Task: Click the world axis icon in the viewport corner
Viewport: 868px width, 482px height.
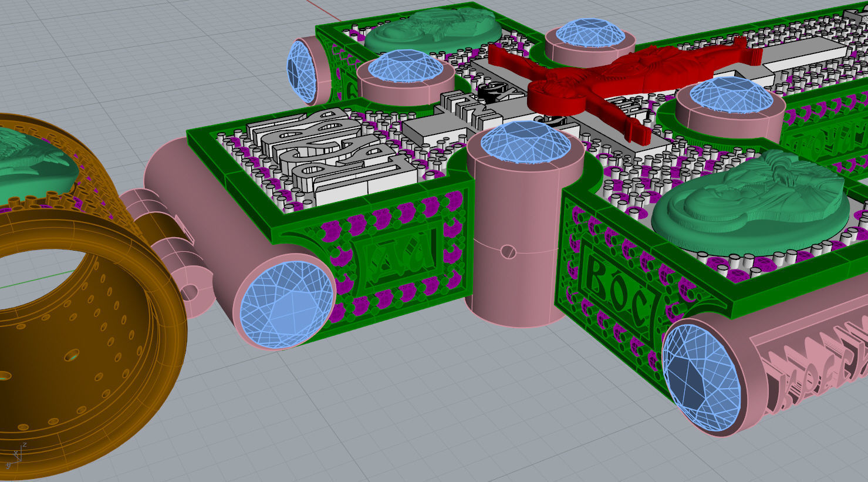Action: (x=16, y=455)
